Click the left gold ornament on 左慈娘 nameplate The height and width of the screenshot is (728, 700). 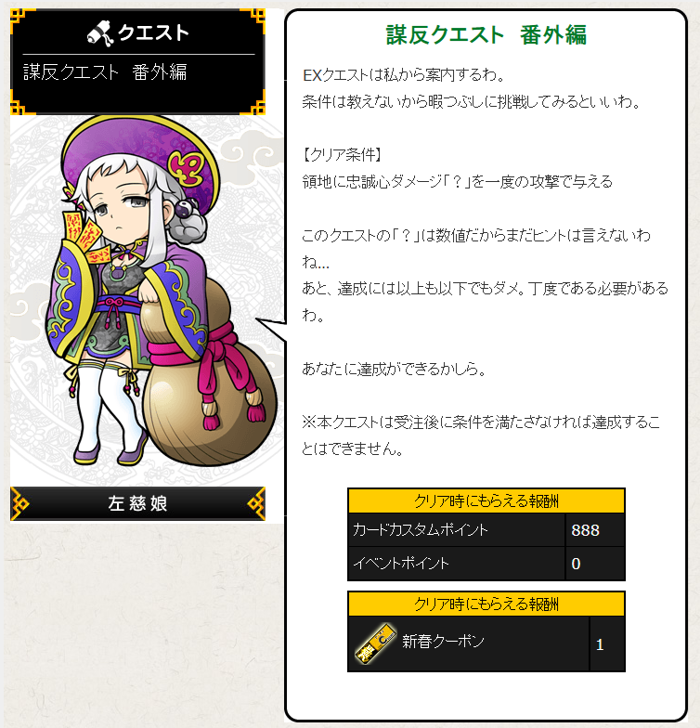[x=19, y=503]
